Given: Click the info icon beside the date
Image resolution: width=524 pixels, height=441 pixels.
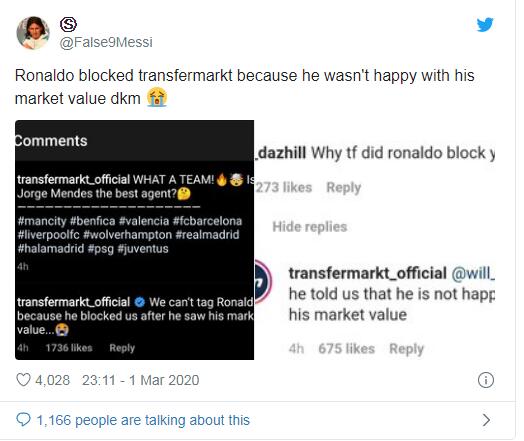Looking at the screenshot, I should [x=486, y=380].
